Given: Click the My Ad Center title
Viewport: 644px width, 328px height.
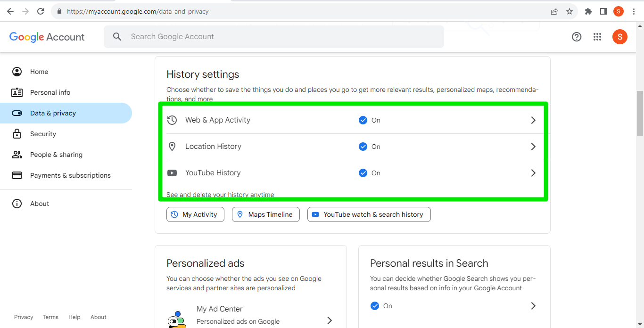Looking at the screenshot, I should [x=220, y=309].
